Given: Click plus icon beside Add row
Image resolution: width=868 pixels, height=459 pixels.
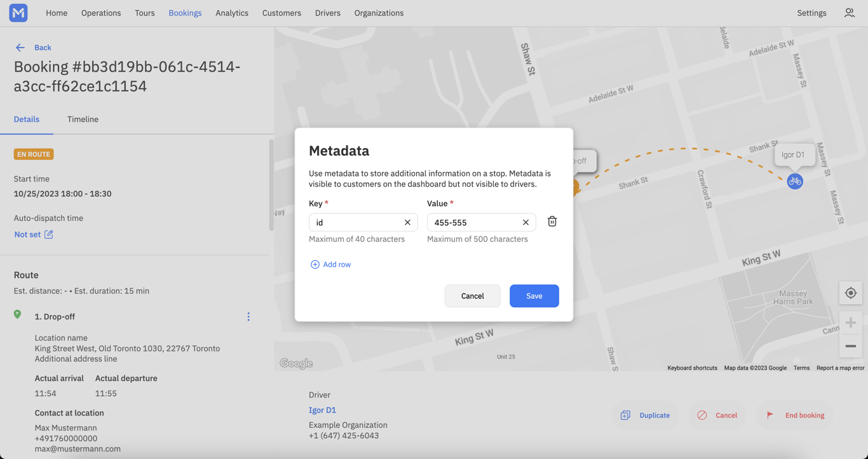Looking at the screenshot, I should (x=315, y=265).
